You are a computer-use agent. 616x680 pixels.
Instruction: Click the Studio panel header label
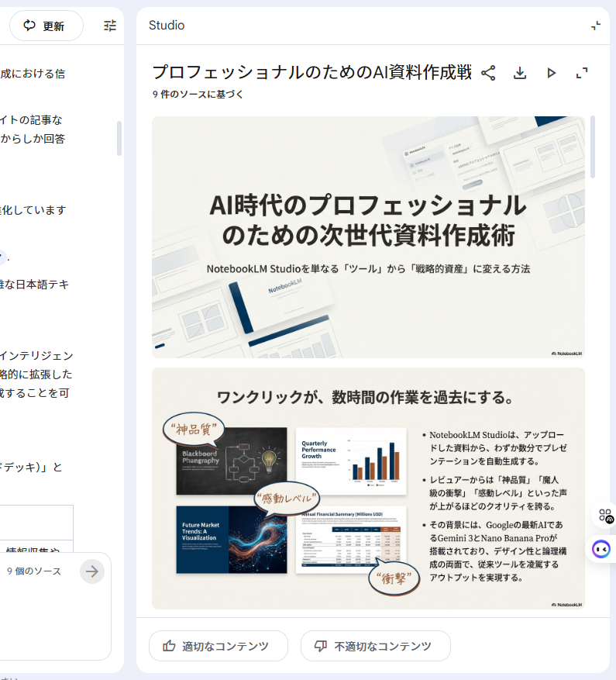[167, 26]
